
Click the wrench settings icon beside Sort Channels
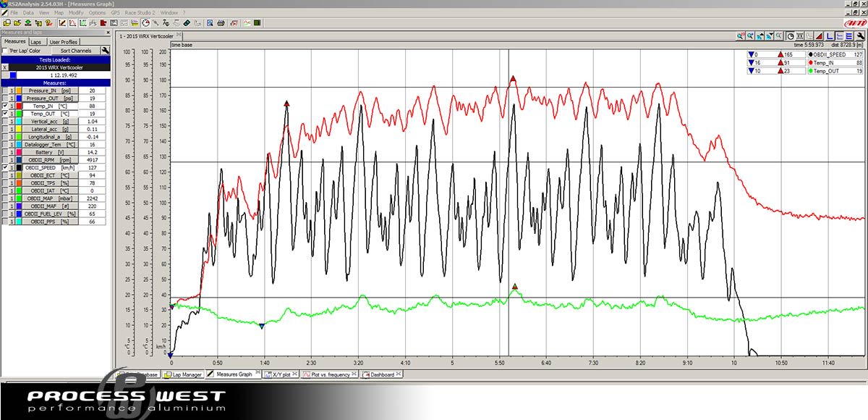(x=106, y=51)
